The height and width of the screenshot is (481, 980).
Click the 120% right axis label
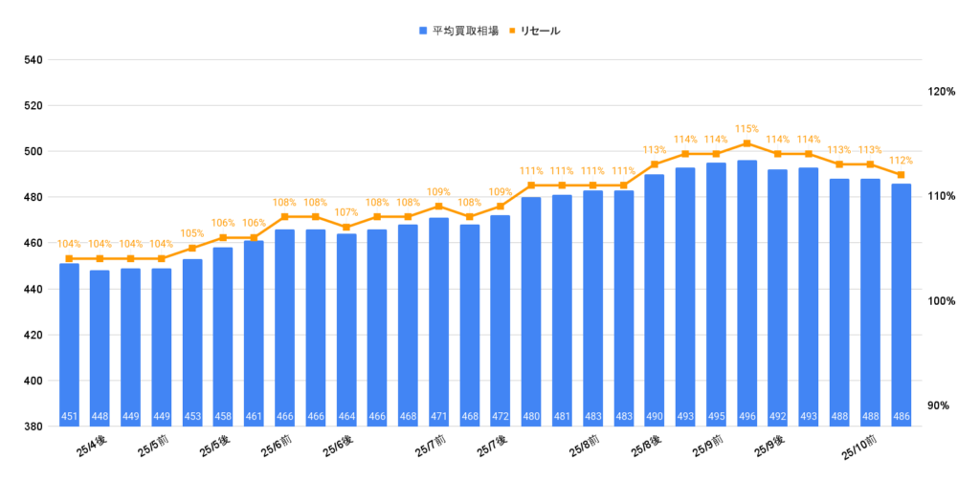pos(942,92)
